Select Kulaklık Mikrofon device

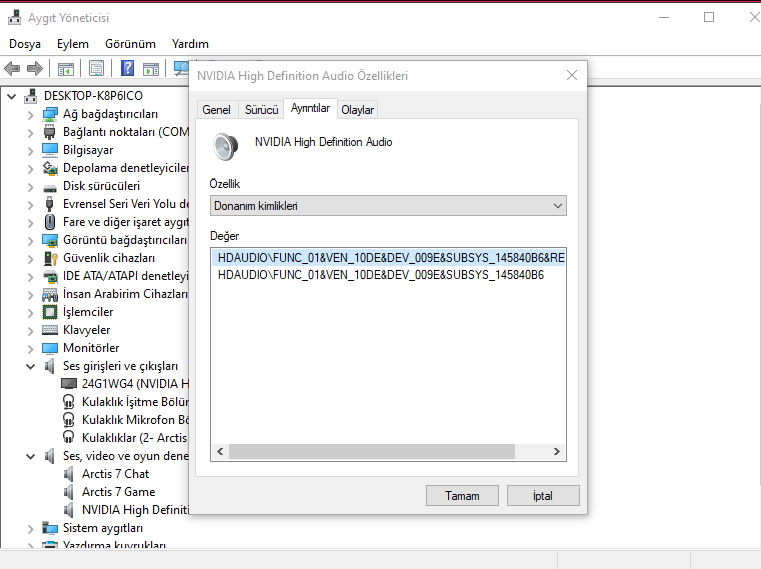[135, 420]
